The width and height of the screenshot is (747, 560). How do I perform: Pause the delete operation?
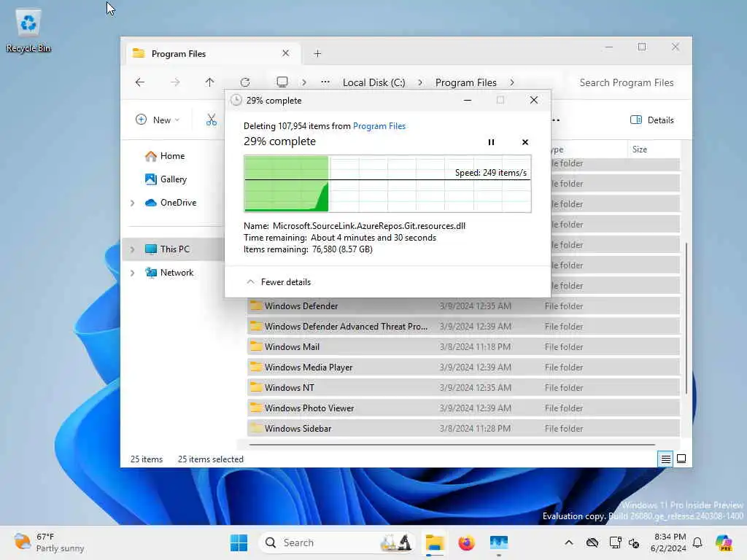pos(491,142)
